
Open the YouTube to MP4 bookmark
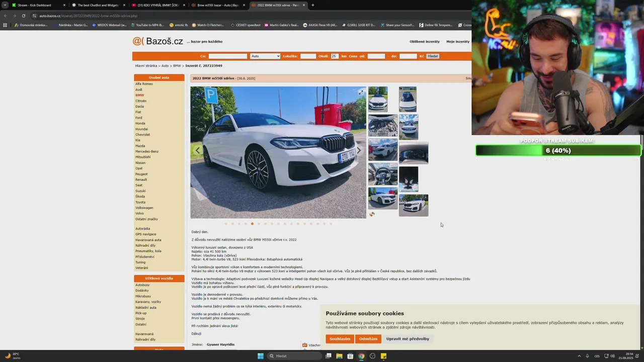[x=147, y=25]
